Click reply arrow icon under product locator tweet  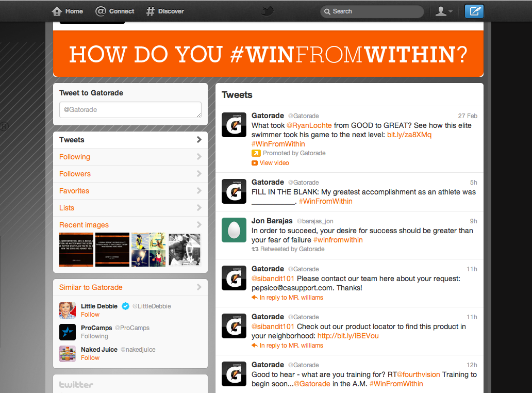click(255, 346)
